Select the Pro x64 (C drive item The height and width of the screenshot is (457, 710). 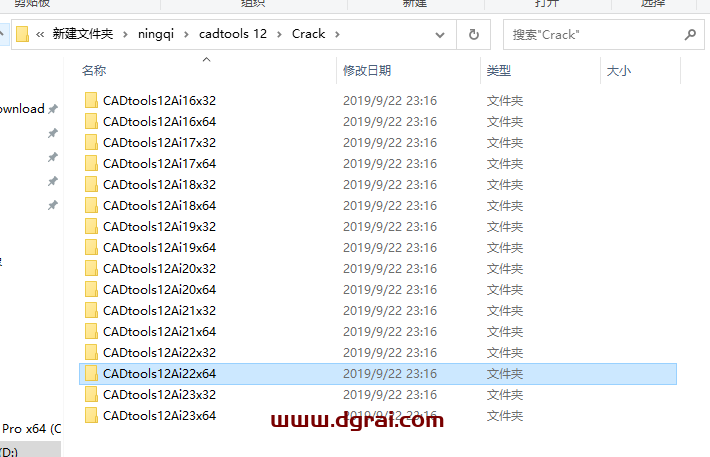(31, 429)
